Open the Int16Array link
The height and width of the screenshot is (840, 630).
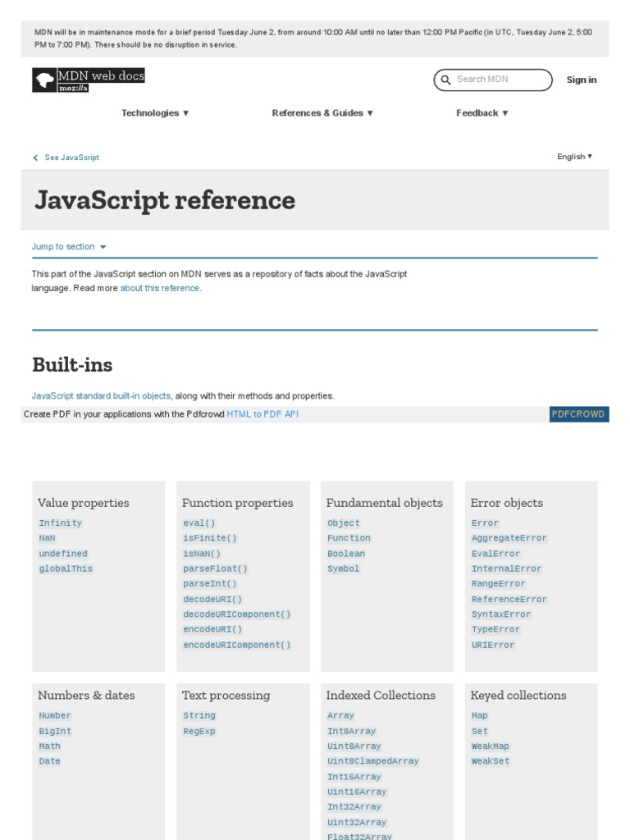[x=354, y=777]
